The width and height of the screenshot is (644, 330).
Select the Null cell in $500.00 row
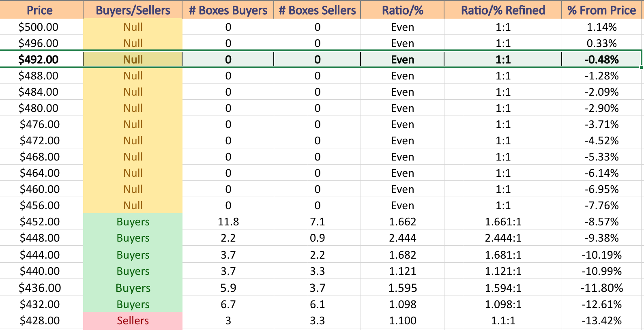pos(133,27)
